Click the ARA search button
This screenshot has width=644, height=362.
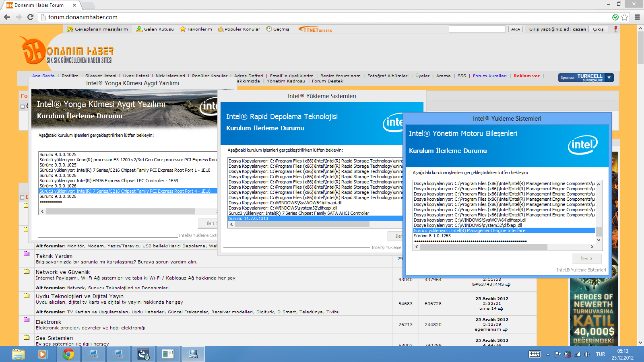[x=516, y=29]
